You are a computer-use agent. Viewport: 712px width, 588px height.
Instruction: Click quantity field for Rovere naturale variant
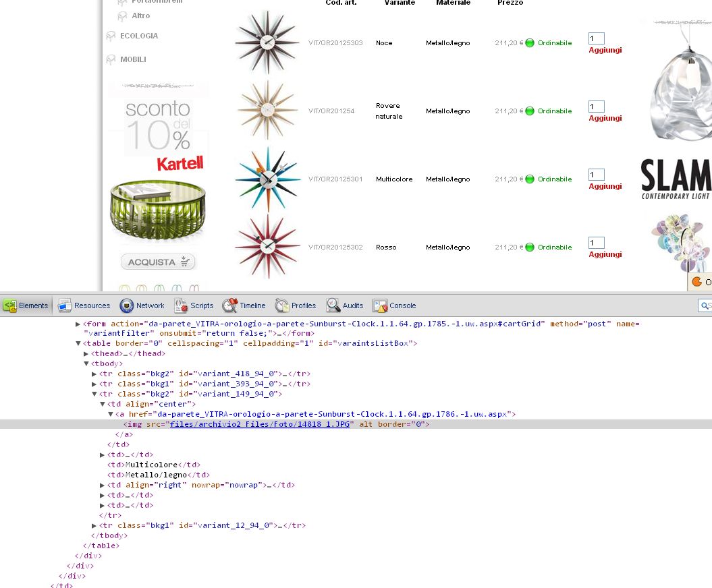pyautogui.click(x=596, y=107)
